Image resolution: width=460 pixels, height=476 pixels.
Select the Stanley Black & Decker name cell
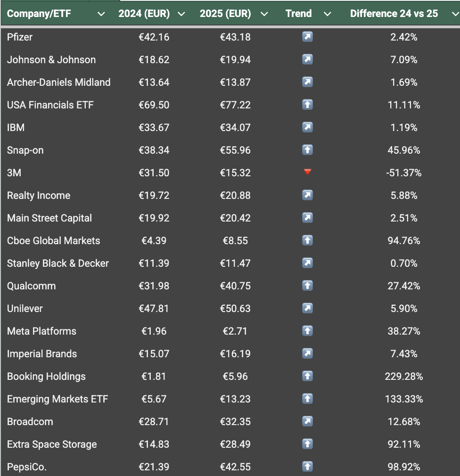tap(57, 263)
